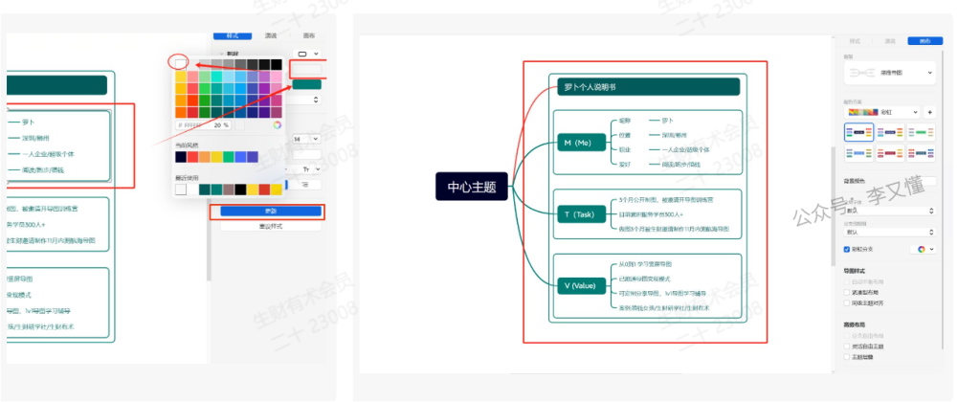Open the shape border dropdown with rectangle icon
980x402 pixels.
tap(307, 54)
